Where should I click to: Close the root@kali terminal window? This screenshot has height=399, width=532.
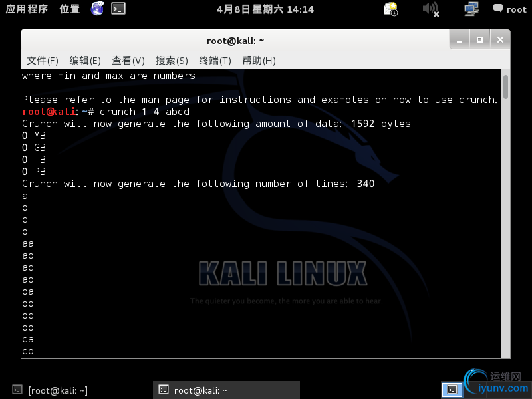[500, 40]
